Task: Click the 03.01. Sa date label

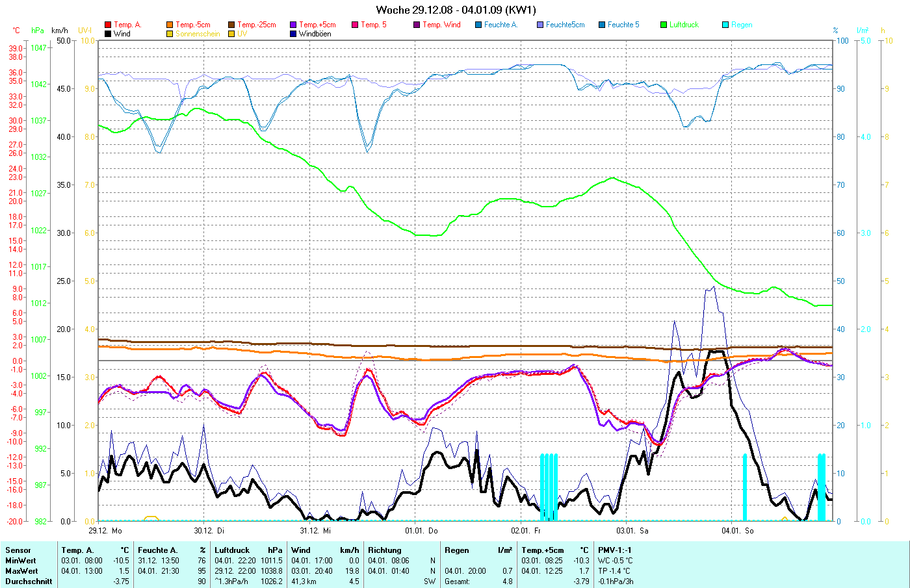Action: (x=636, y=531)
